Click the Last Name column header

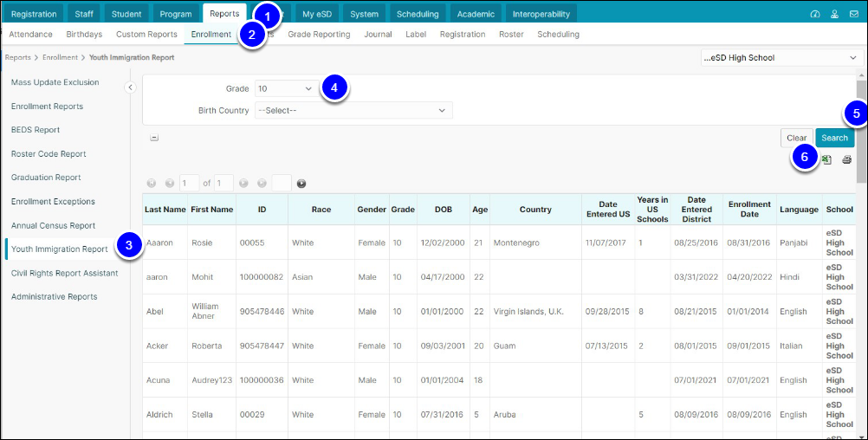coord(165,210)
